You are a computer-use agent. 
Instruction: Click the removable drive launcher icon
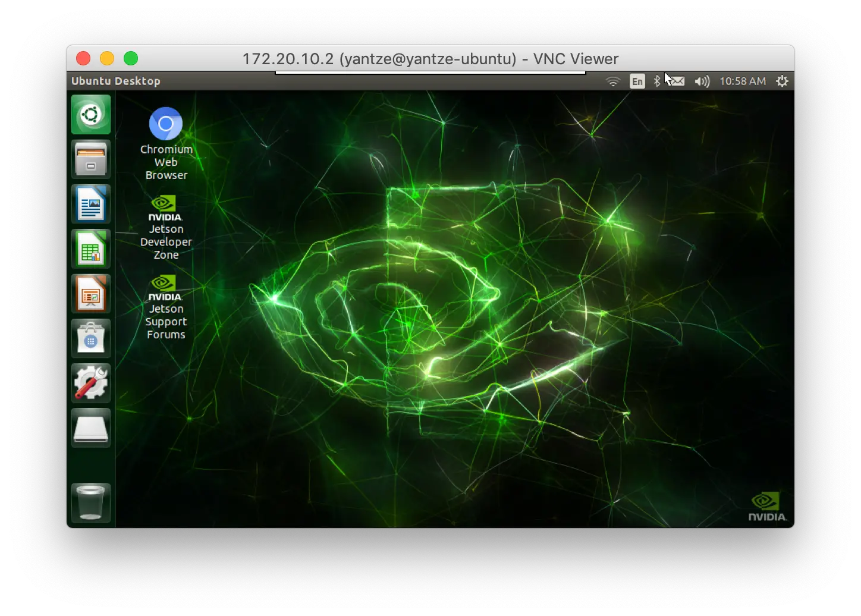(x=90, y=428)
